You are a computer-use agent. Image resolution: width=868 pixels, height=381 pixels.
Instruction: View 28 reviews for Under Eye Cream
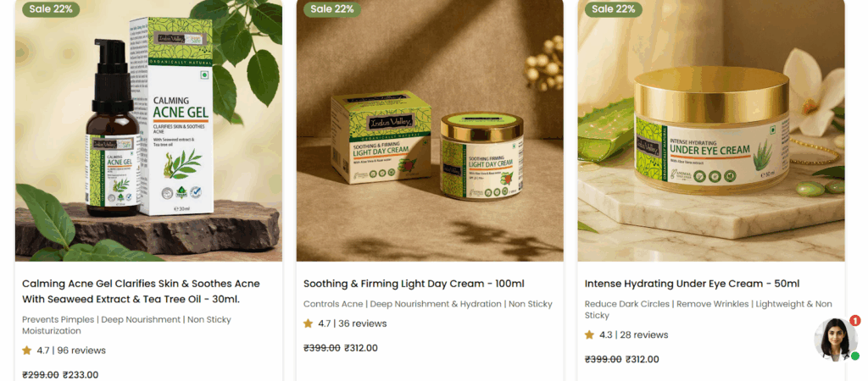click(644, 335)
